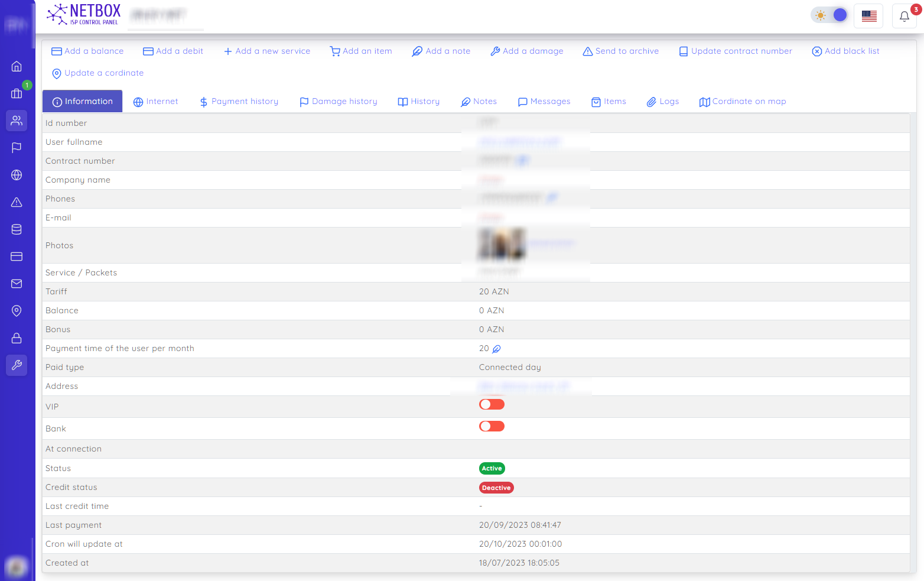Toggle the light/dark theme switch

[829, 15]
